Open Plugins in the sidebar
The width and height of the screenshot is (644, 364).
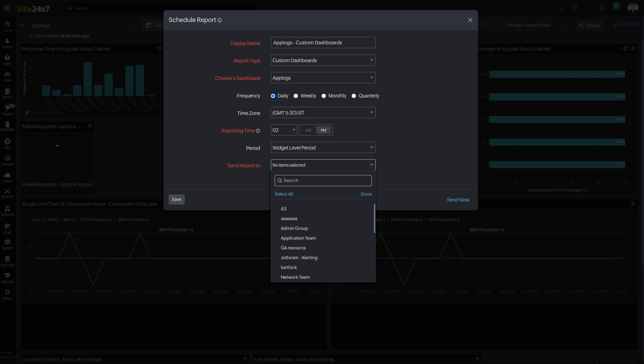tap(7, 110)
